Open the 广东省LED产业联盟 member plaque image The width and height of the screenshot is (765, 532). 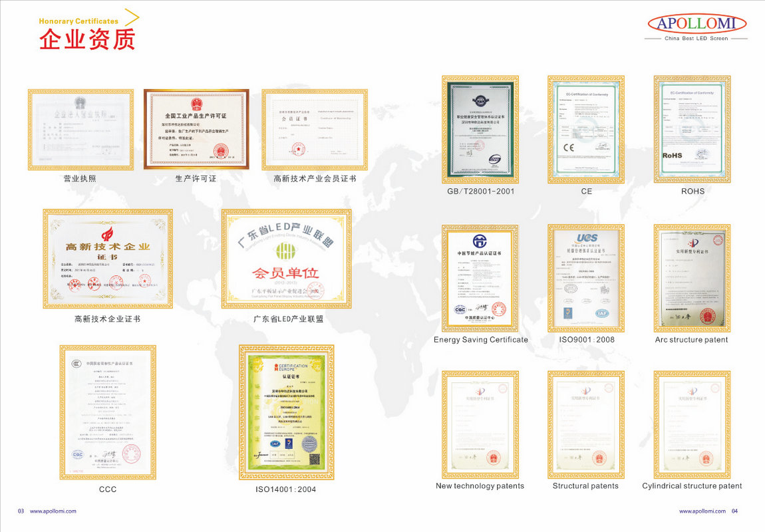coord(287,259)
